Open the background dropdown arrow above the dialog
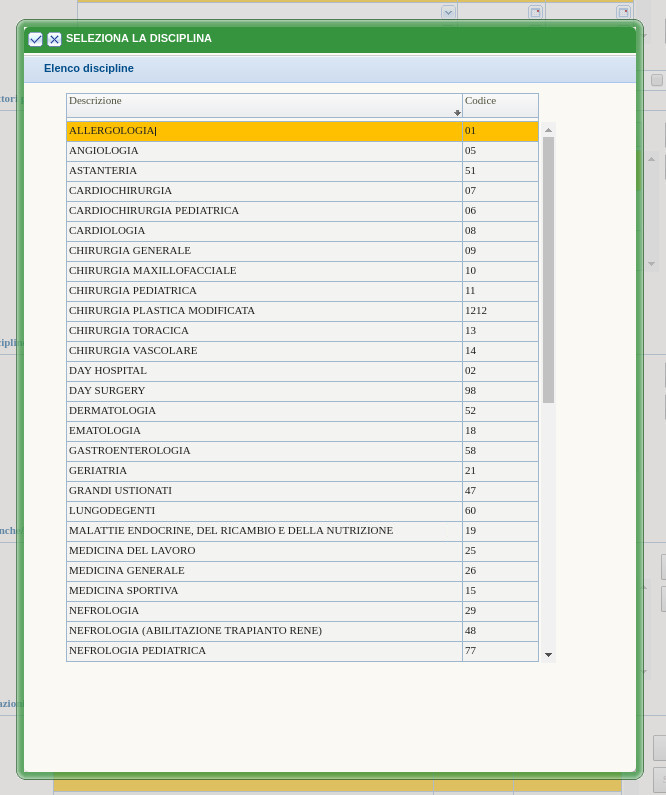Image resolution: width=666 pixels, height=795 pixels. 448,12
